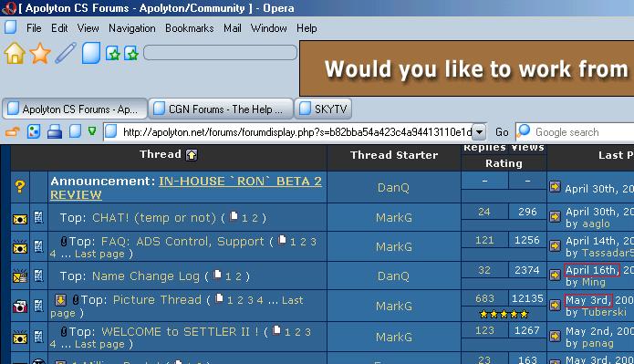Open the IN-HOUSE RON BETA 2 REVIEW announcement

coord(186,188)
